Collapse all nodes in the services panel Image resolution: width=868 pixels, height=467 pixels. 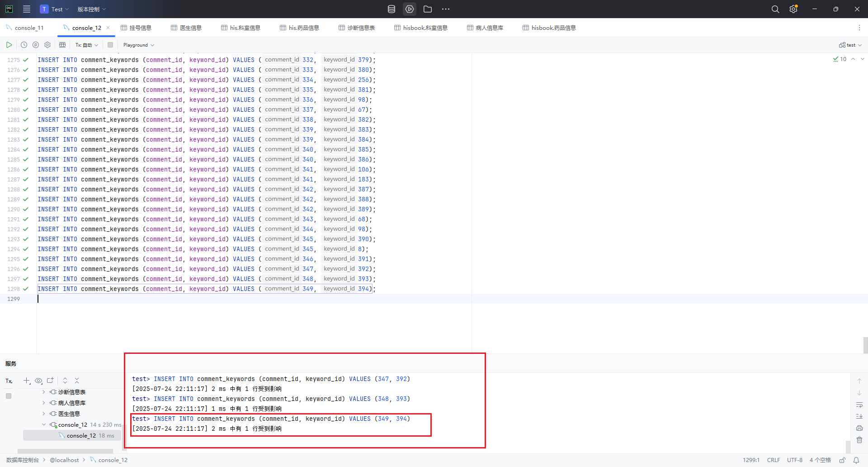coord(76,381)
